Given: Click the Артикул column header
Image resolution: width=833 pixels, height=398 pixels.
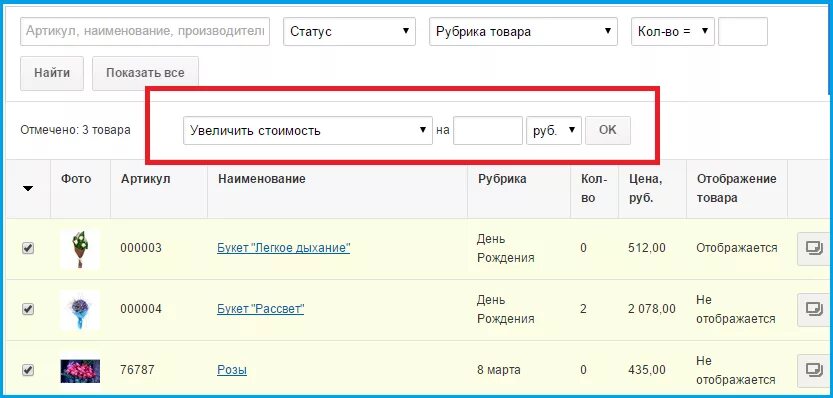Looking at the screenshot, I should coord(146,179).
